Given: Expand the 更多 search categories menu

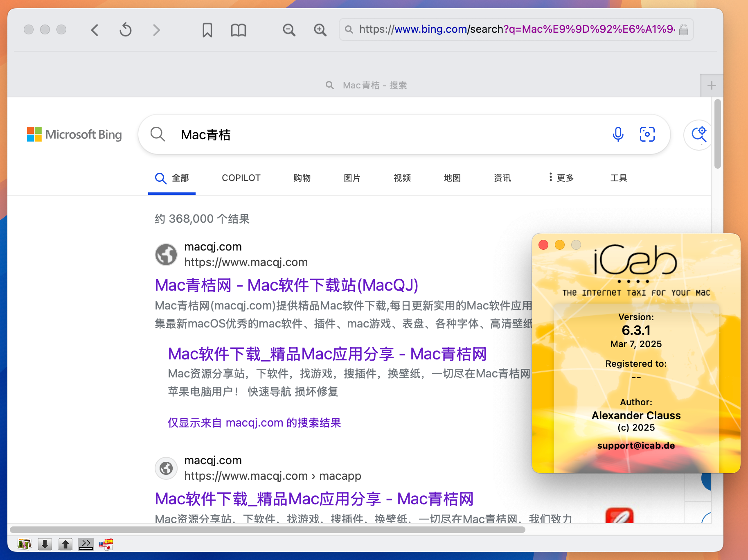Looking at the screenshot, I should 561,178.
